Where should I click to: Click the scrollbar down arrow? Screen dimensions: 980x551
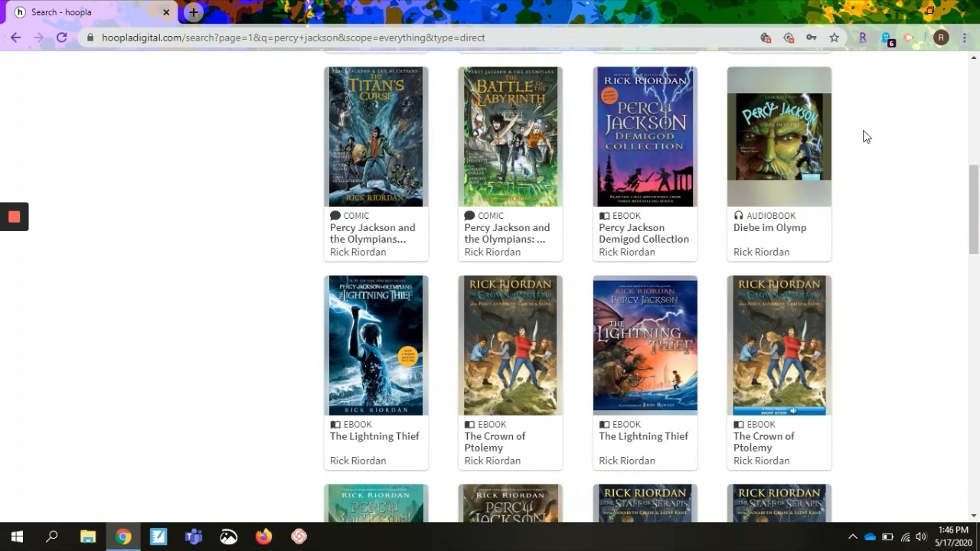click(x=974, y=516)
